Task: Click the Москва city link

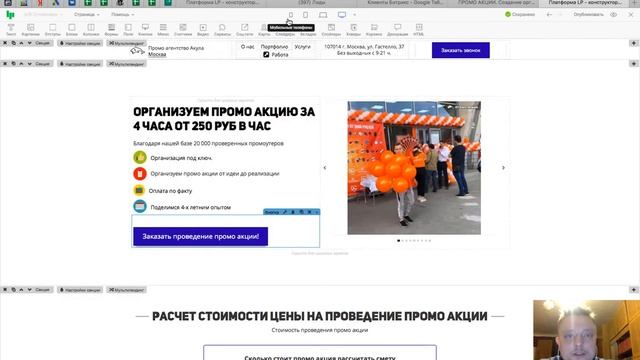Action: click(157, 54)
